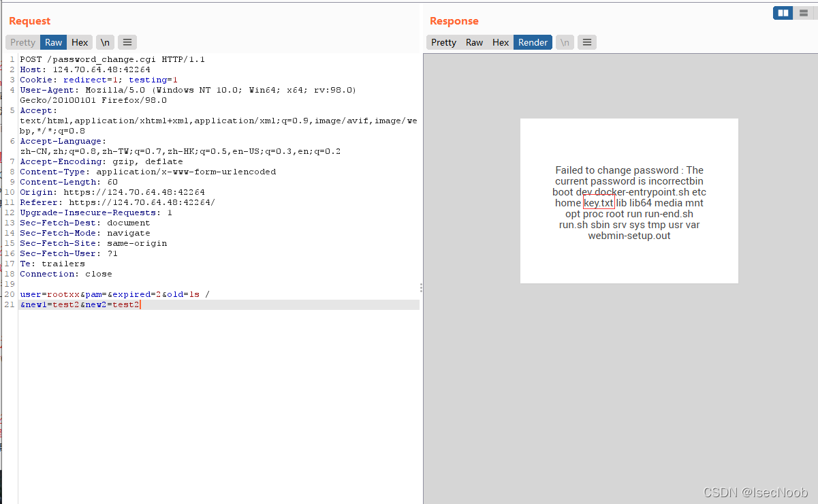Select Request Raw tab
The height and width of the screenshot is (504, 818).
[53, 42]
